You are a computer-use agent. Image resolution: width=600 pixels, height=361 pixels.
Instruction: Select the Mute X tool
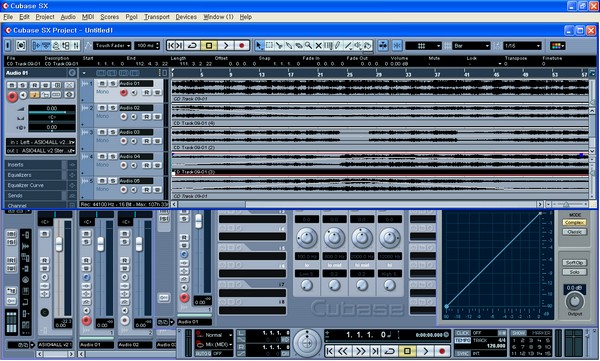point(318,46)
